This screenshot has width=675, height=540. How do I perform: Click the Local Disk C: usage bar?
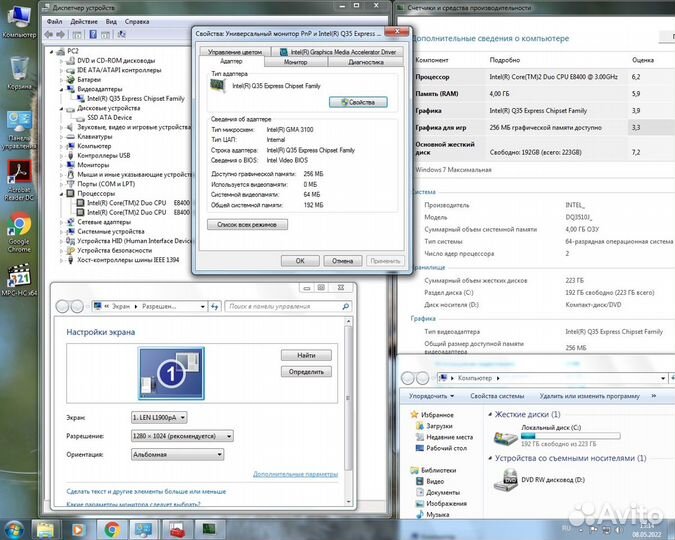[x=570, y=436]
